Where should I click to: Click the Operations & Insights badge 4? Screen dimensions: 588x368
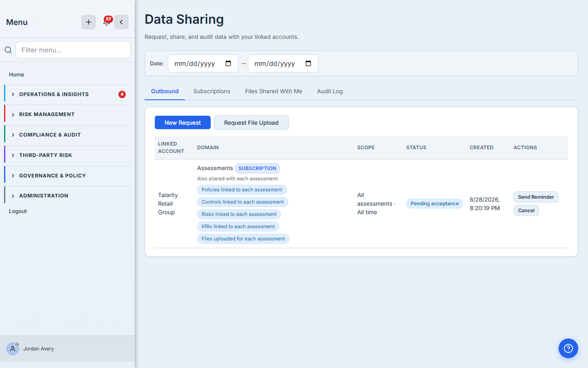122,94
